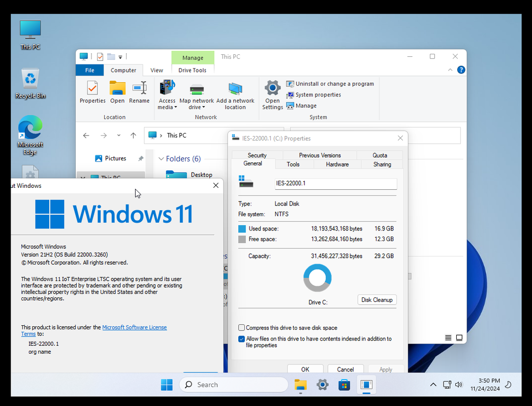Open the Map network drive dropdown

coord(197,96)
